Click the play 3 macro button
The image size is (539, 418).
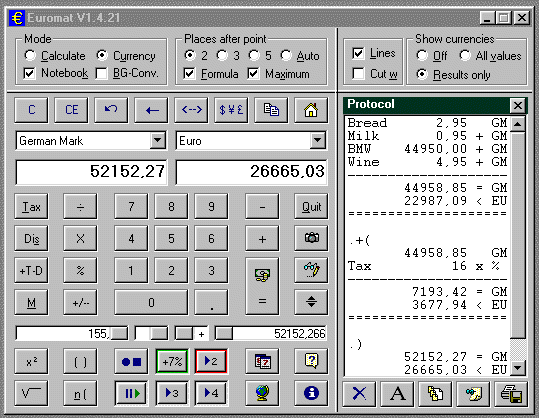tap(172, 393)
